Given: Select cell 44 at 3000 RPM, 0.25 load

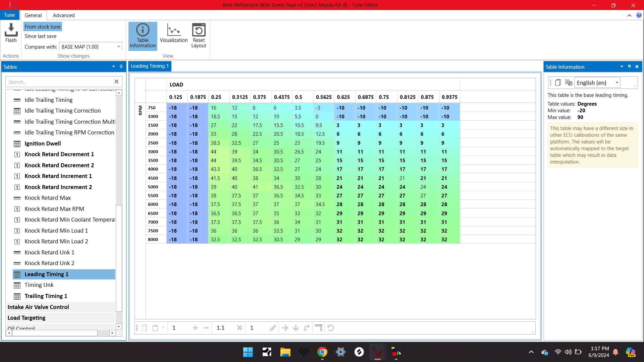Looking at the screenshot, I should 219,152.
